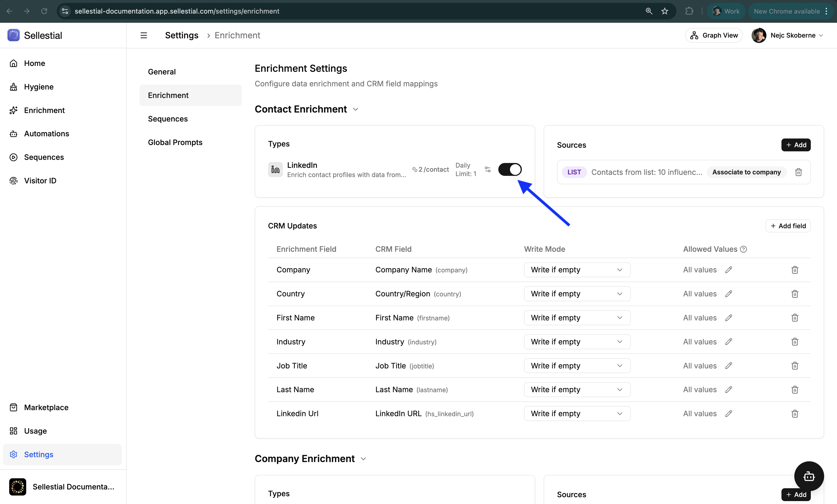Open the Marketplace panel
This screenshot has width=837, height=504.
coord(46,407)
